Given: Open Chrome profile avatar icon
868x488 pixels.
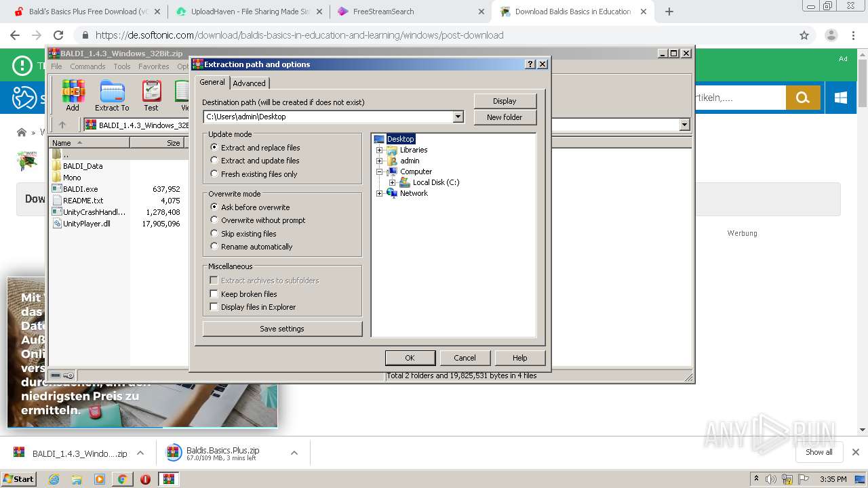Looking at the screenshot, I should click(x=831, y=35).
